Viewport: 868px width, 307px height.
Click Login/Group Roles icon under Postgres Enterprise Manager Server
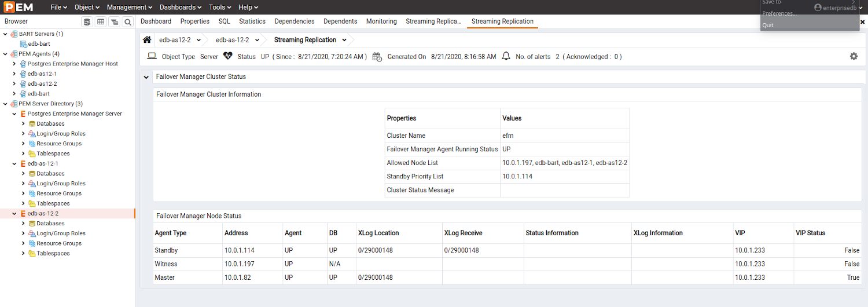coord(32,134)
